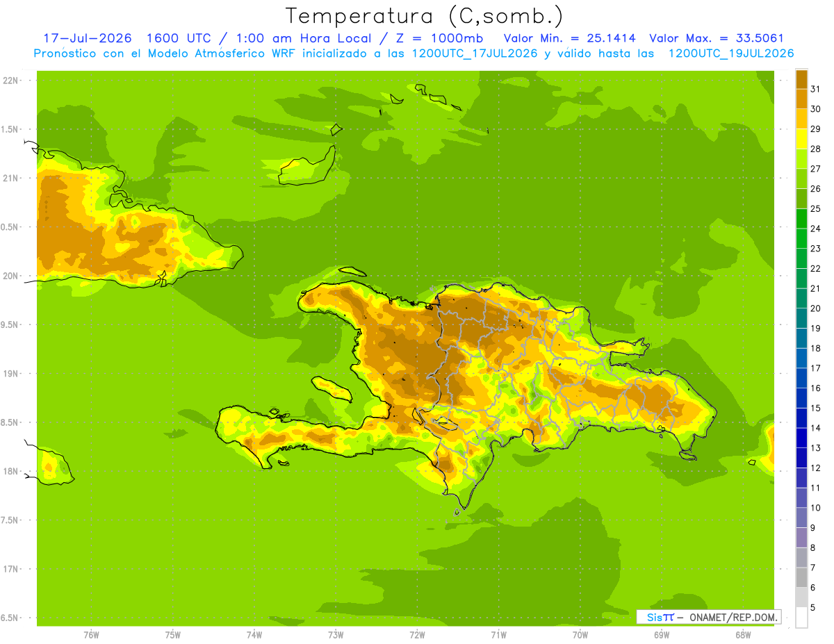Screen dimensions: 834x644
Task: Click the blue colorbar swatch between 15 and 16
Action: (x=801, y=397)
